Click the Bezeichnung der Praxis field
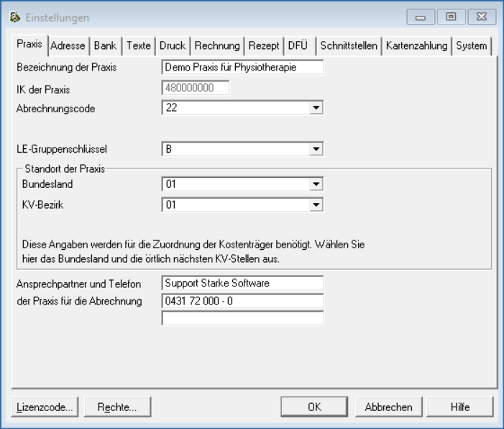The width and height of the screenshot is (504, 429). [x=243, y=67]
